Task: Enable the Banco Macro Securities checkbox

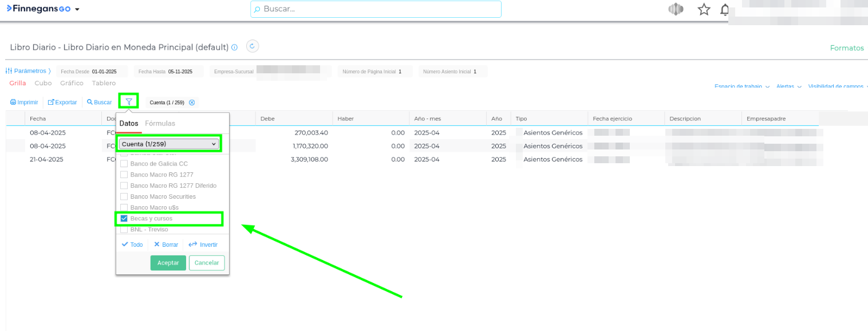Action: (124, 196)
